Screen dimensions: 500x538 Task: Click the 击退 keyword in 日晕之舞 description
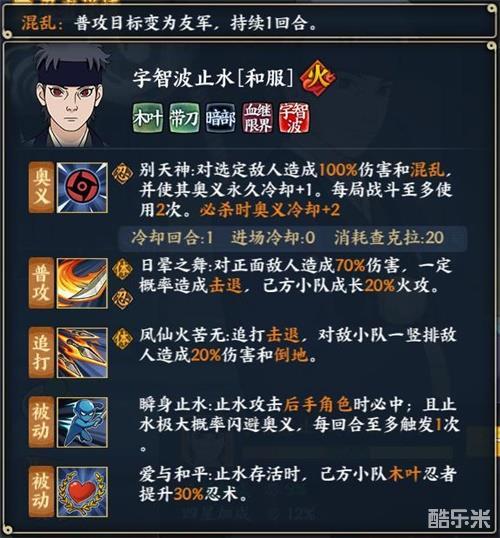click(x=225, y=286)
